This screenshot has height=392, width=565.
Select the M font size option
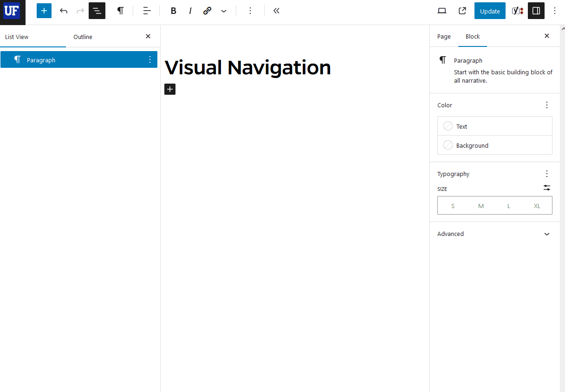(x=481, y=205)
